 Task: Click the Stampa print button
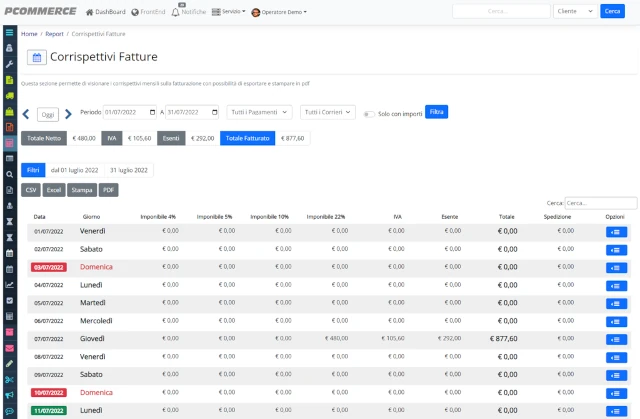click(82, 190)
